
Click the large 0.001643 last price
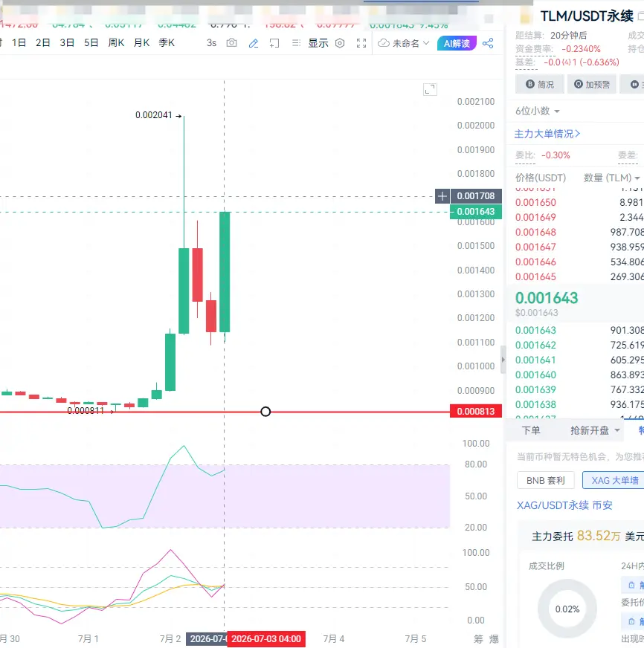point(547,298)
